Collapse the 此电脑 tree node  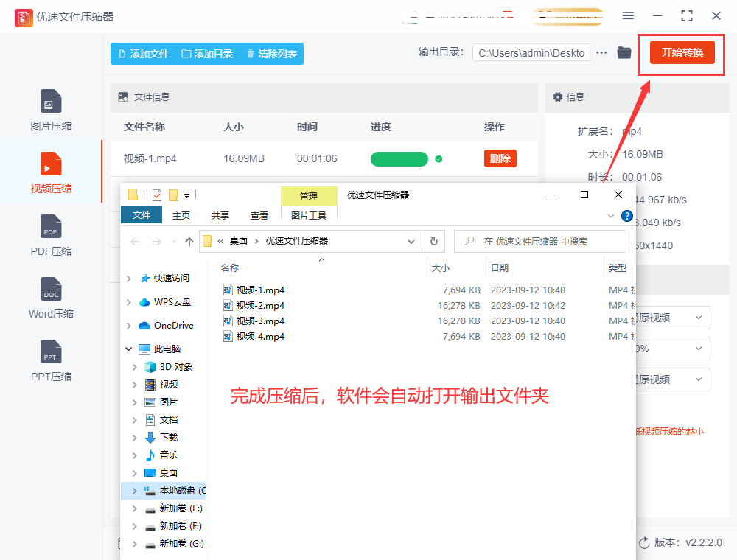coord(129,349)
